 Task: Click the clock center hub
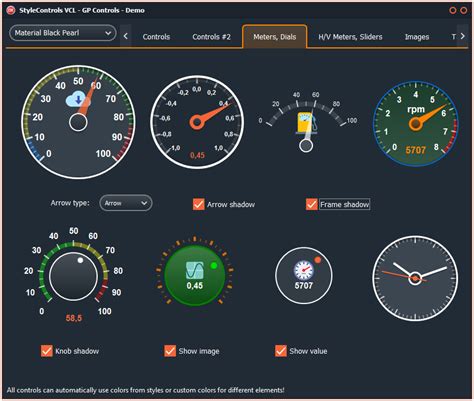tap(415, 278)
